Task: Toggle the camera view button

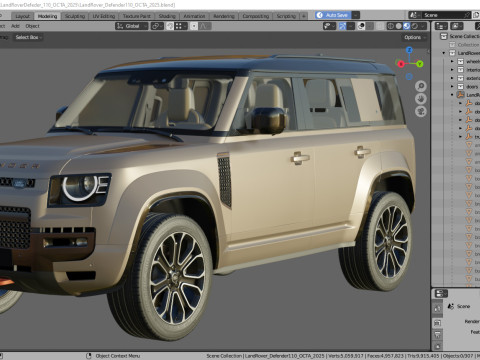Action: coord(421,111)
